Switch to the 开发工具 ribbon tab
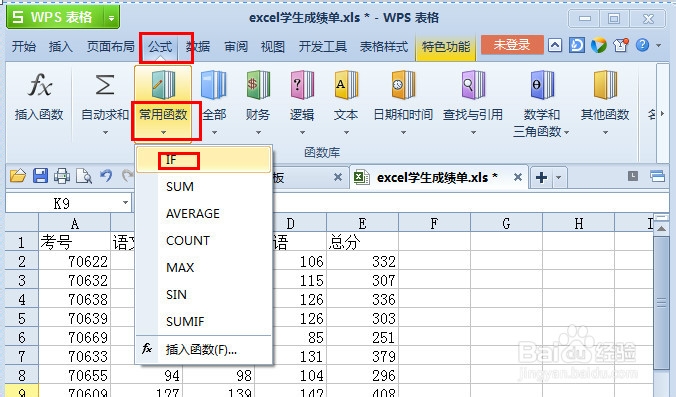This screenshot has height=397, width=676. (x=323, y=46)
